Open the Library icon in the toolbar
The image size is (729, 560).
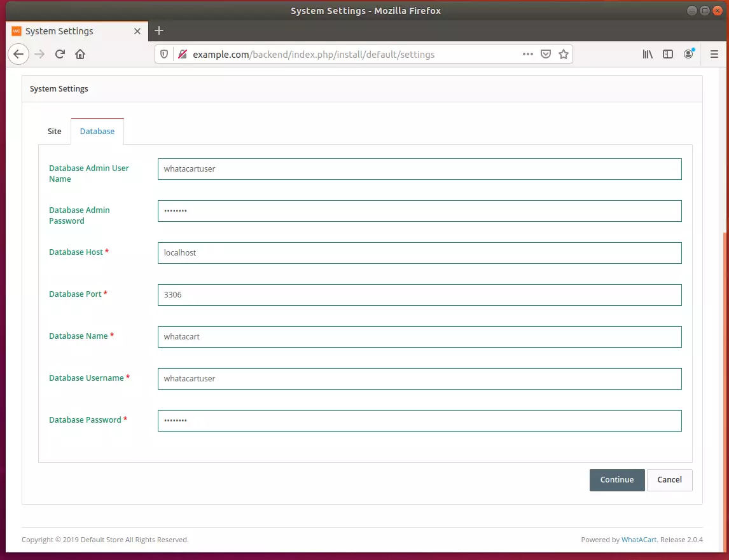coord(648,55)
